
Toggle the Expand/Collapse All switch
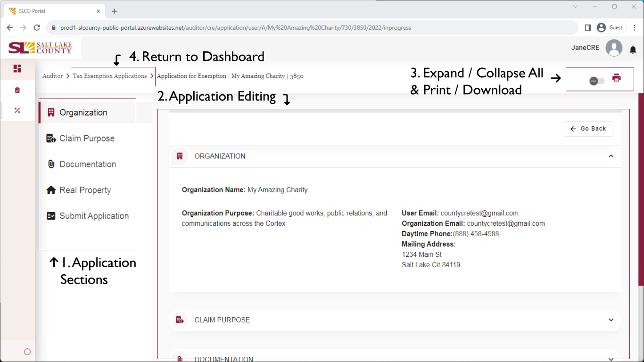[x=596, y=81]
